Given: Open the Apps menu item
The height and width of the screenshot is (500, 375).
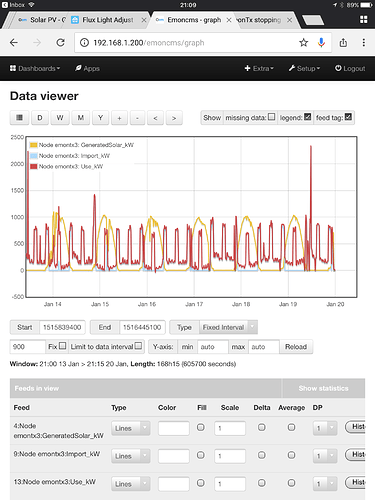Looking at the screenshot, I should [87, 68].
